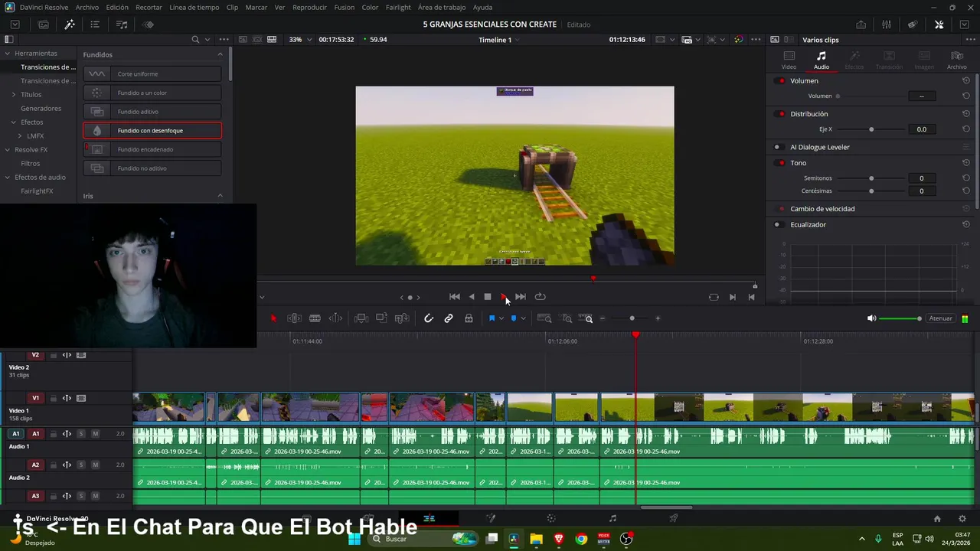Enable the AI Dialogue Leveler
The width and height of the screenshot is (980, 551).
point(778,147)
